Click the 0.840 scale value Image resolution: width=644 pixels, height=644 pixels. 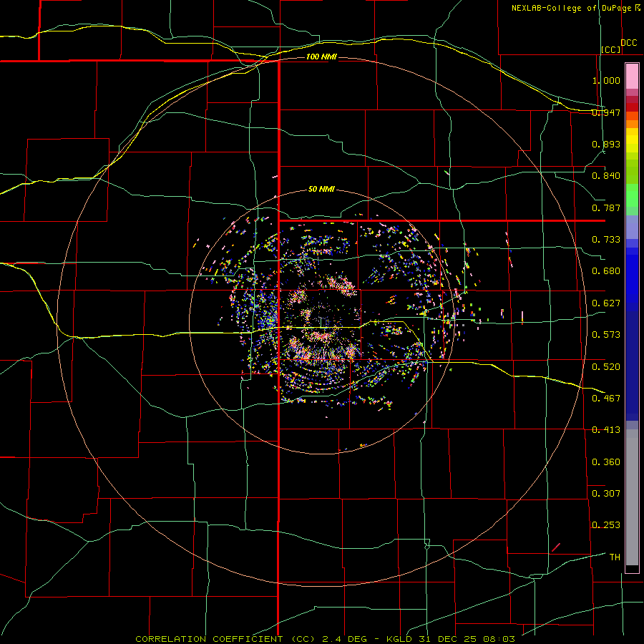pyautogui.click(x=606, y=176)
